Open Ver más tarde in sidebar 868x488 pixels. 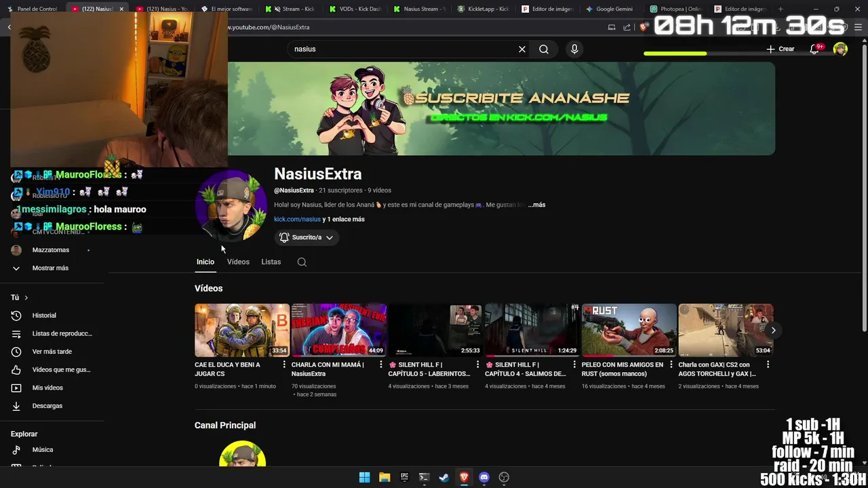52,352
